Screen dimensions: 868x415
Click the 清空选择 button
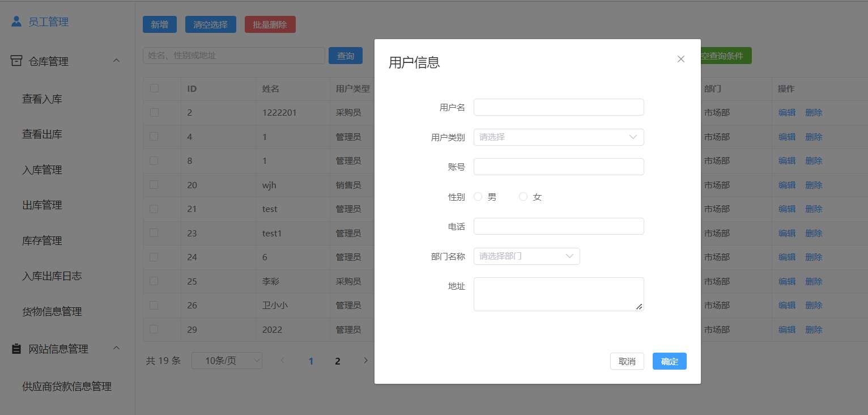tap(211, 24)
